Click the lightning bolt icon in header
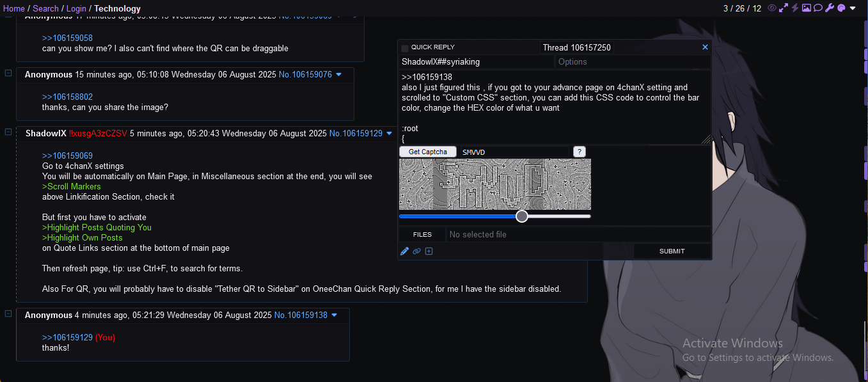Viewport: 868px width, 382px height. point(795,8)
